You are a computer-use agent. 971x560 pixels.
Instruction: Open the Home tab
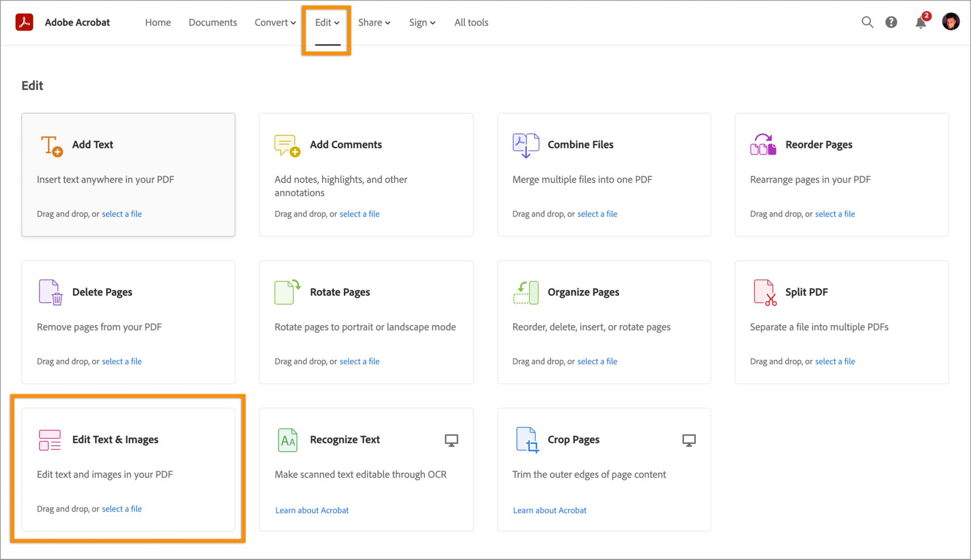[x=158, y=22]
